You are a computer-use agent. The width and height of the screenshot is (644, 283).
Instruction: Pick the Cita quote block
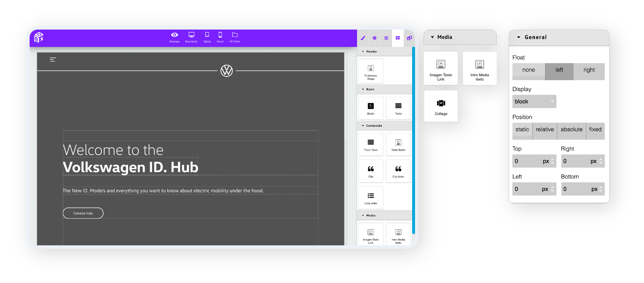coord(371,171)
